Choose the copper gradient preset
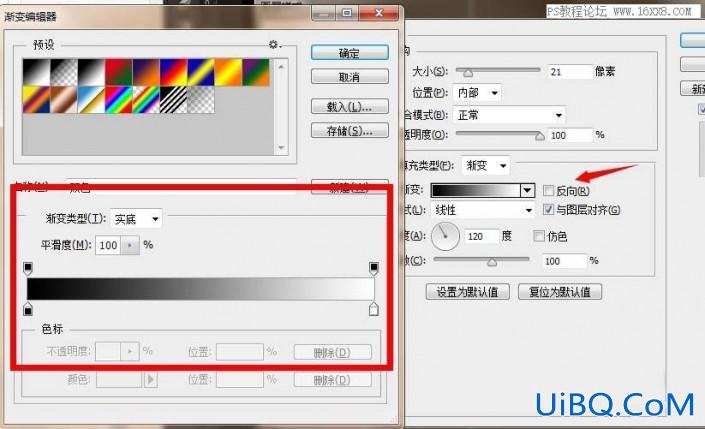Screen dimensions: 705x429 64,99
